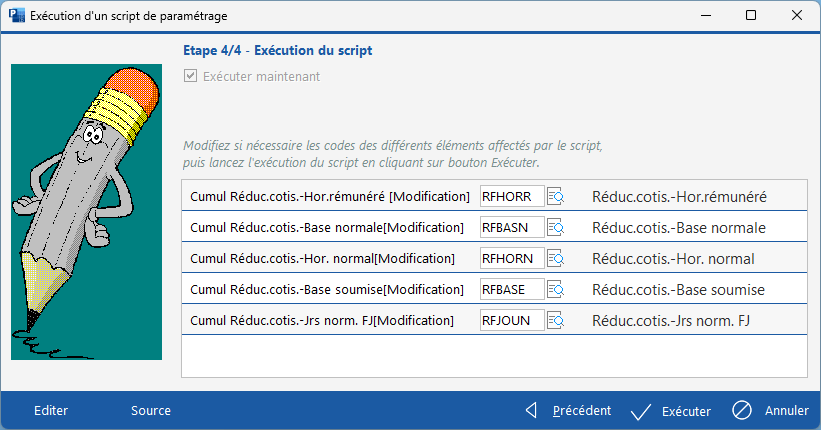Select the Cumul Réduc.cotis.-Hor.rémunéré row label
The width and height of the screenshot is (821, 430).
(x=329, y=196)
